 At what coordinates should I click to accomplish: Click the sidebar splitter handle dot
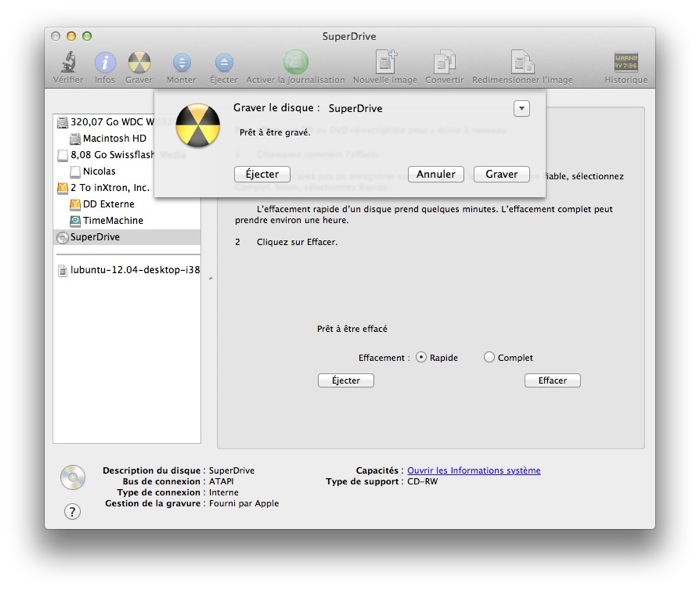(x=211, y=279)
